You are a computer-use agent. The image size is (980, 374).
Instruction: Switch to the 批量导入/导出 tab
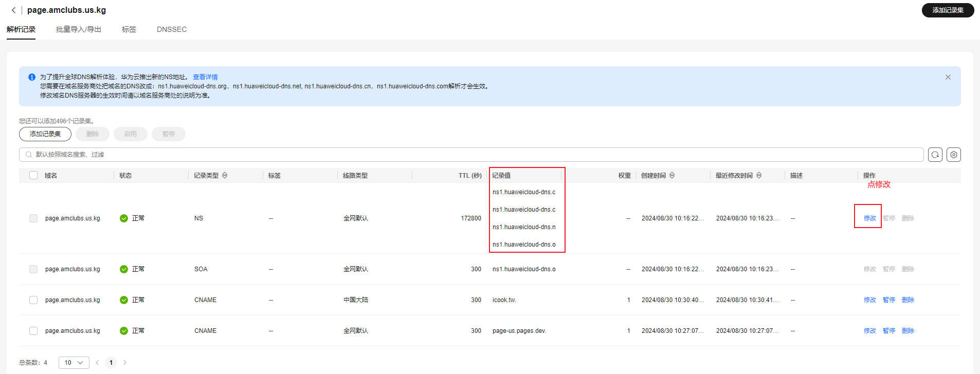point(79,30)
